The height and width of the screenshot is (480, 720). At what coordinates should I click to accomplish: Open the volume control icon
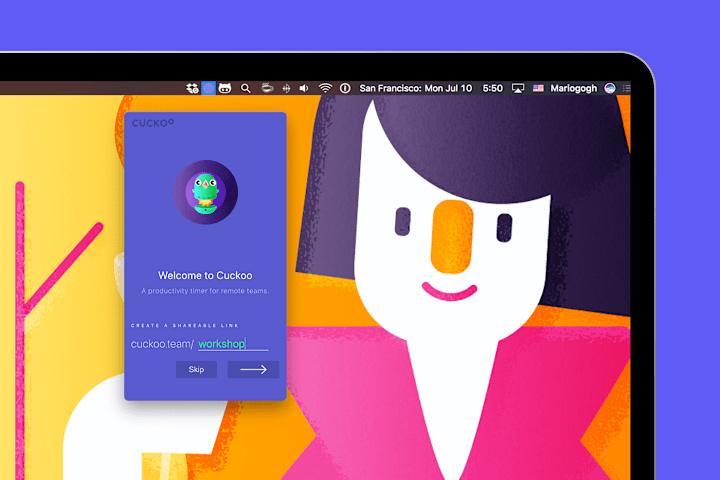(304, 88)
